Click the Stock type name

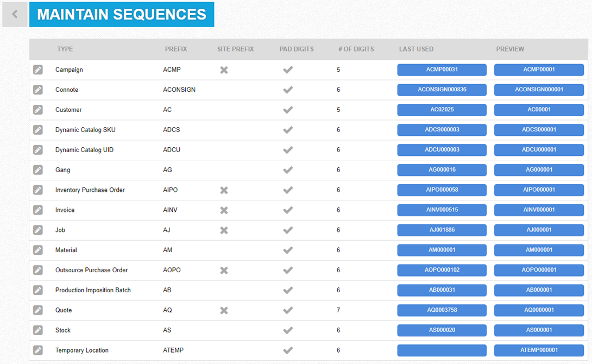pos(63,330)
